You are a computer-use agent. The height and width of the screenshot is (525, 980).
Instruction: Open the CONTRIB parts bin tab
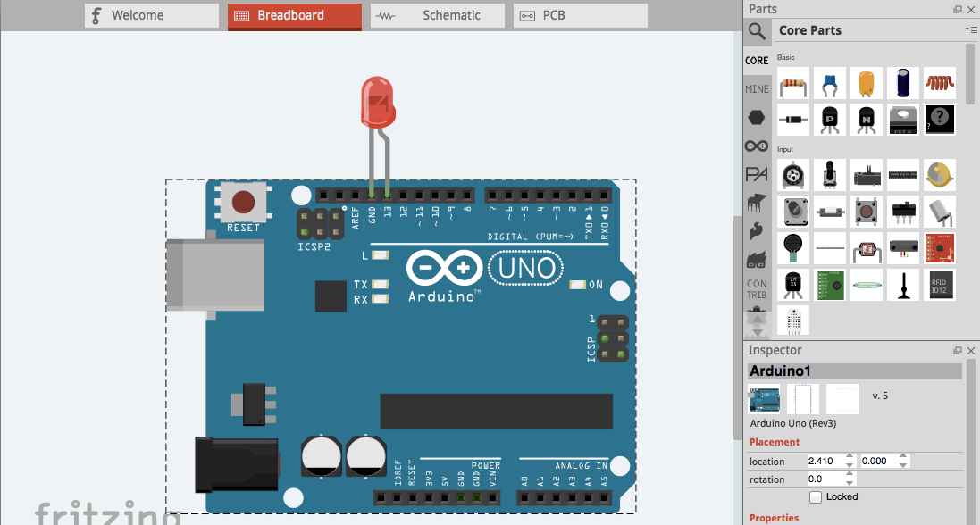757,288
